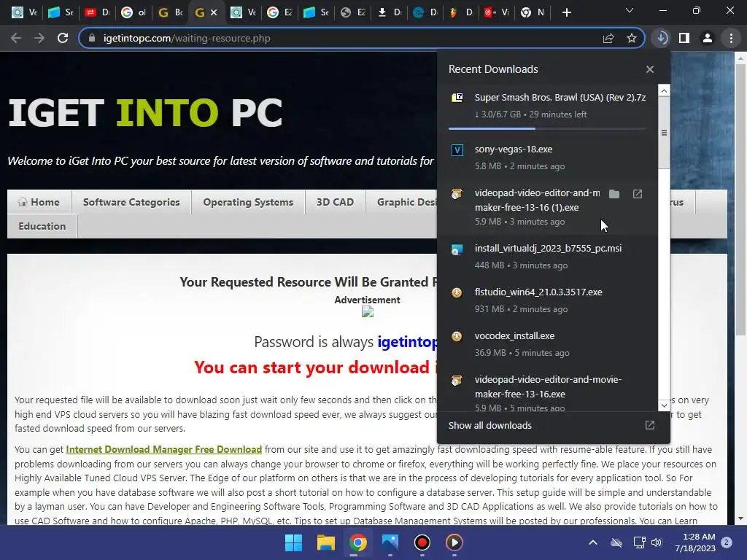Bookmark this page with the star icon
The image size is (747, 560).
[632, 38]
